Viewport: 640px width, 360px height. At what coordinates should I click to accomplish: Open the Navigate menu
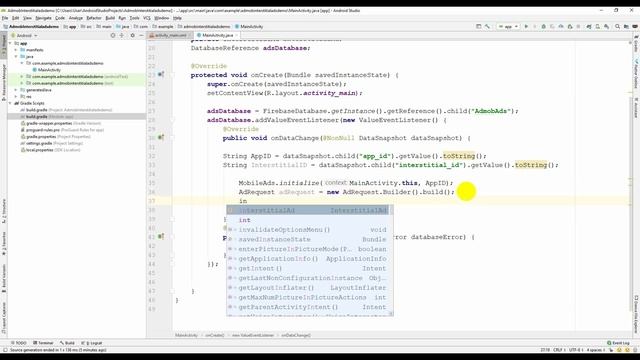[43, 18]
